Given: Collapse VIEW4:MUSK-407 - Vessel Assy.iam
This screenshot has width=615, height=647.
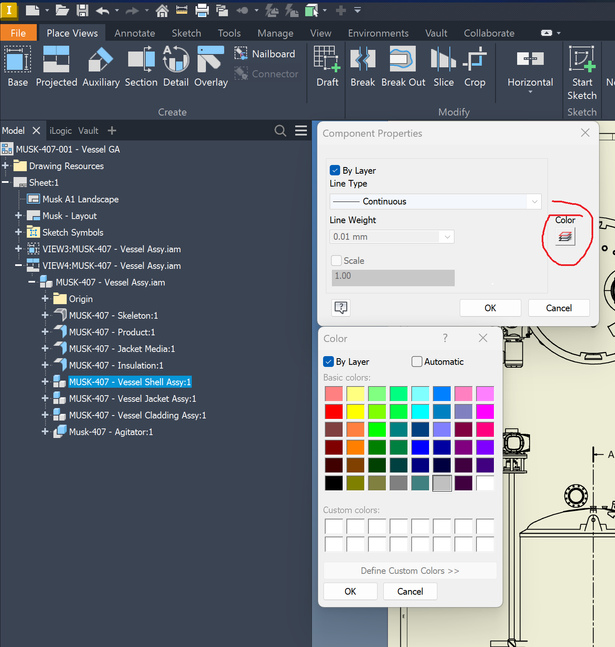Looking at the screenshot, I should pos(18,265).
